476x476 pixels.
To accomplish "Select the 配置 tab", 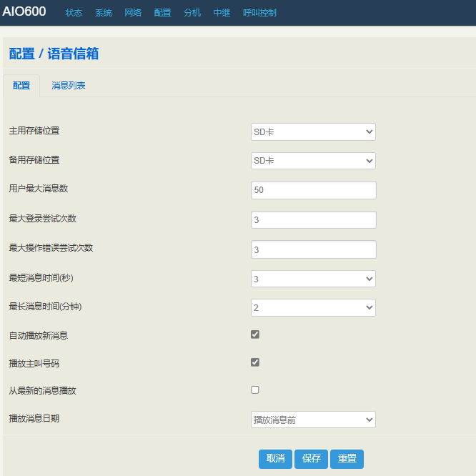I will pos(21,86).
